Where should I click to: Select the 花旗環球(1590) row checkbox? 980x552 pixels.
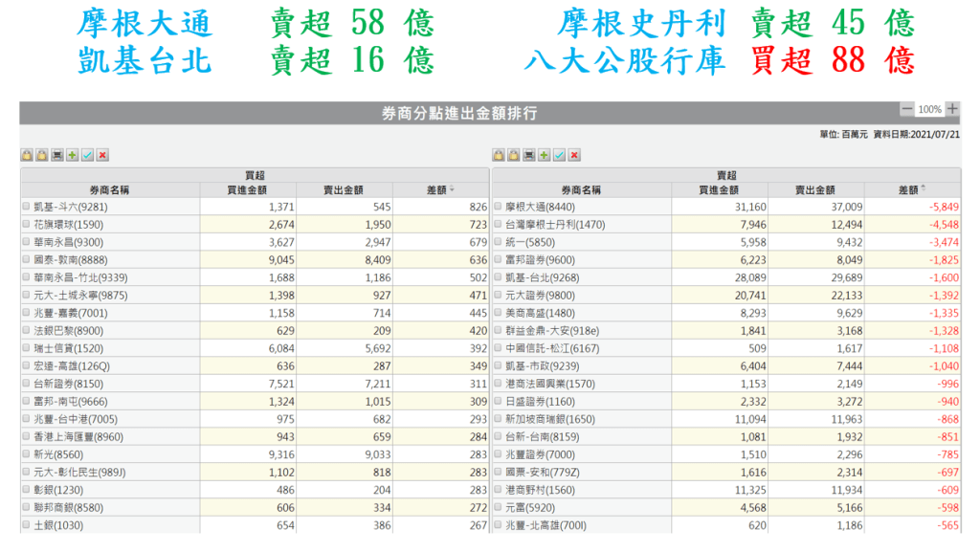click(26, 224)
